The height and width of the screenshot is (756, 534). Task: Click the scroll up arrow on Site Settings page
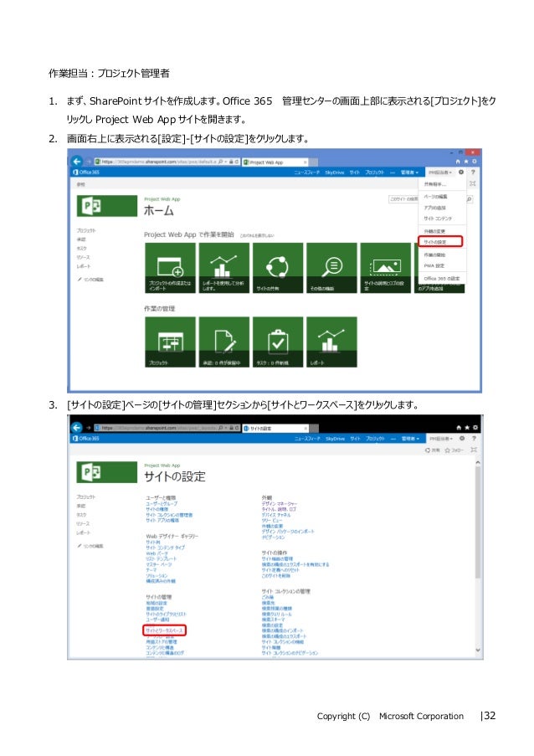[478, 462]
